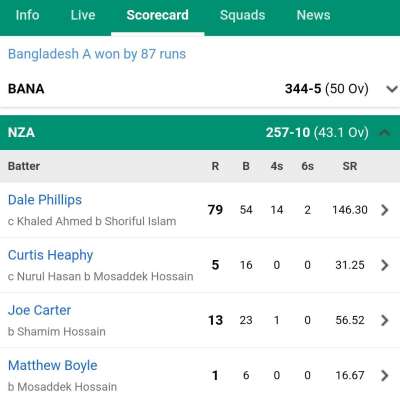This screenshot has width=400, height=400.
Task: Open Matthew Boyle player profile link
Action: 53,366
